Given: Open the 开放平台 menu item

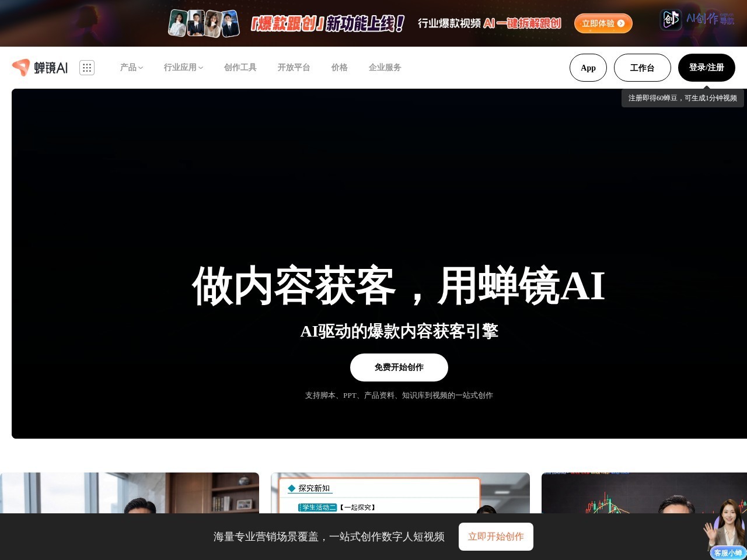Looking at the screenshot, I should pyautogui.click(x=294, y=68).
